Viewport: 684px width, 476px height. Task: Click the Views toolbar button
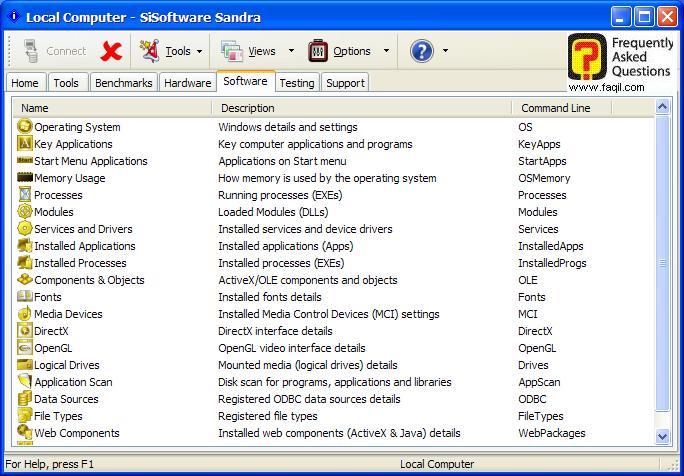pyautogui.click(x=248, y=51)
